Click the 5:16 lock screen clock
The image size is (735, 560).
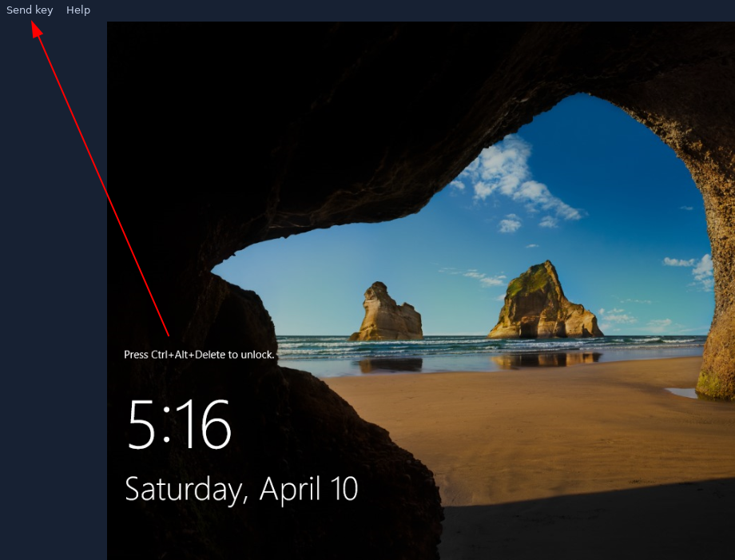coord(180,424)
